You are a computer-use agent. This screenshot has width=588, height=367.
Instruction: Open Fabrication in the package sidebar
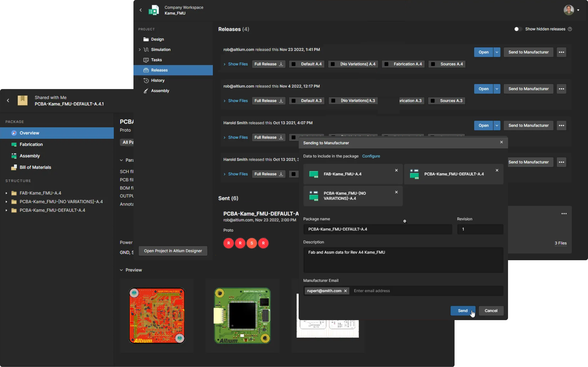pyautogui.click(x=31, y=144)
